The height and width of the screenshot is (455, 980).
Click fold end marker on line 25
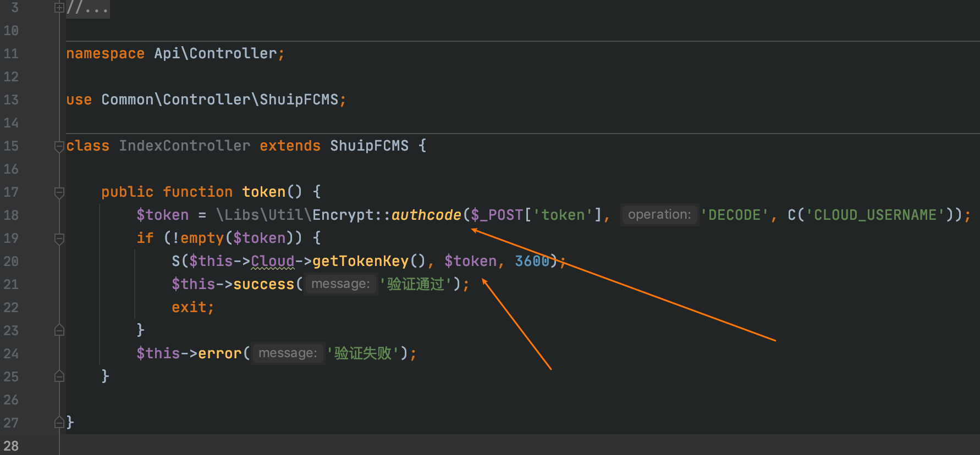59,376
